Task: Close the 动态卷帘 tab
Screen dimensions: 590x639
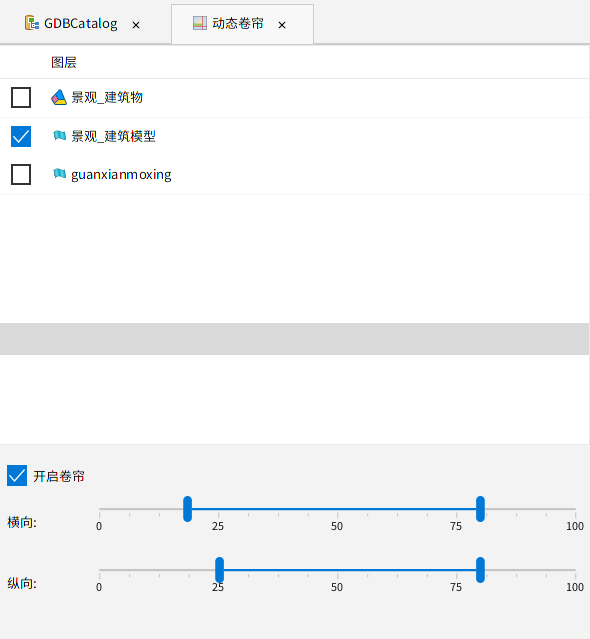Action: pyautogui.click(x=282, y=25)
